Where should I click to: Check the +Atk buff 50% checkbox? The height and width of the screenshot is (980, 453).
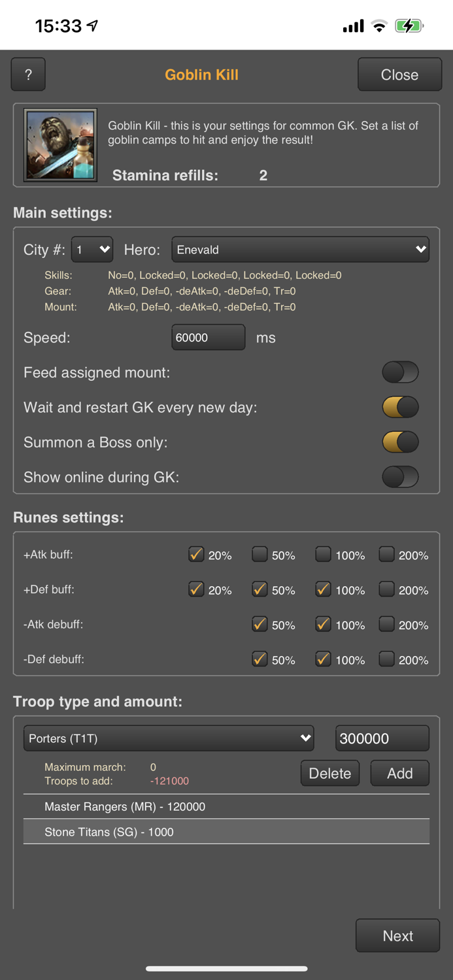point(260,555)
